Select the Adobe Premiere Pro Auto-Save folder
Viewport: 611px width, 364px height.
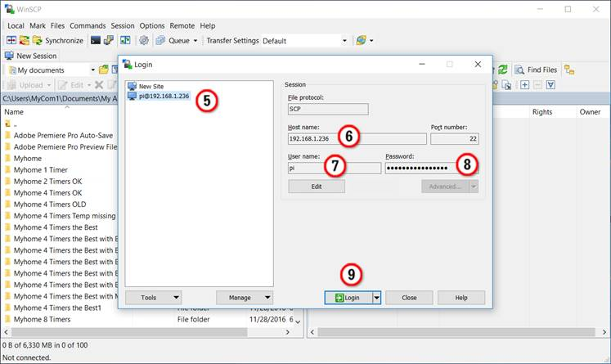[63, 135]
